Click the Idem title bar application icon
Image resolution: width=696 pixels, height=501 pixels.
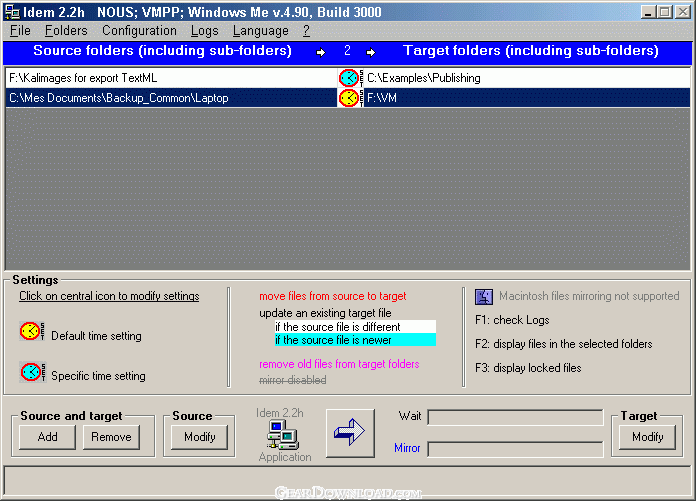[12, 12]
